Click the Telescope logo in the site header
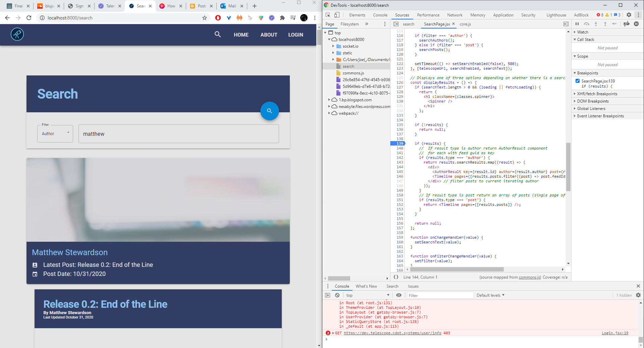This screenshot has width=644, height=348. [17, 34]
